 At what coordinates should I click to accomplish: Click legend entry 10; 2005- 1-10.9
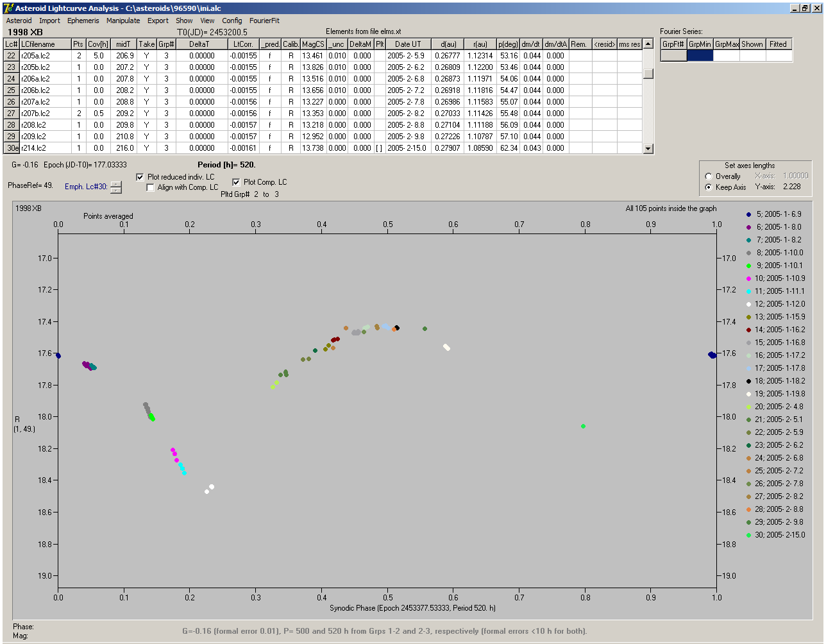[775, 278]
